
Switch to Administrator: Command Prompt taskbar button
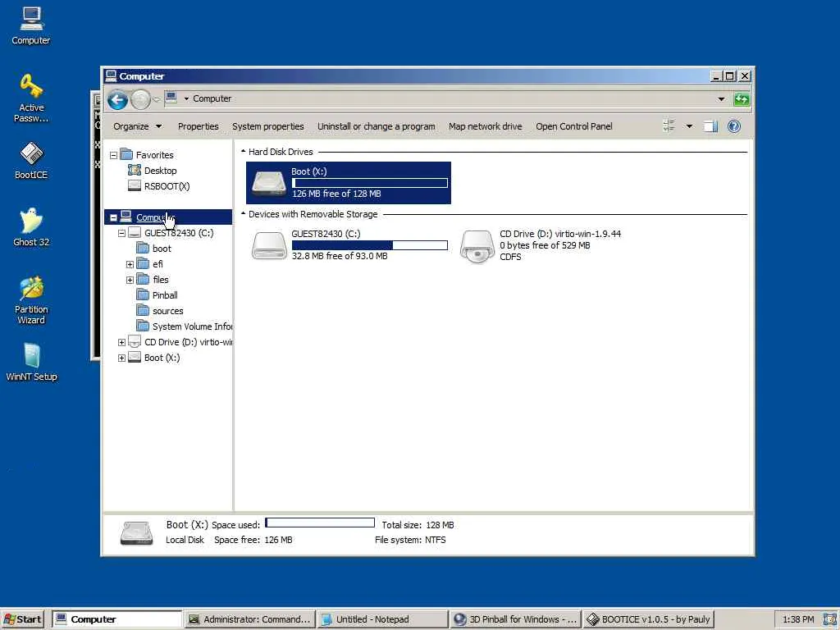pyautogui.click(x=249, y=619)
